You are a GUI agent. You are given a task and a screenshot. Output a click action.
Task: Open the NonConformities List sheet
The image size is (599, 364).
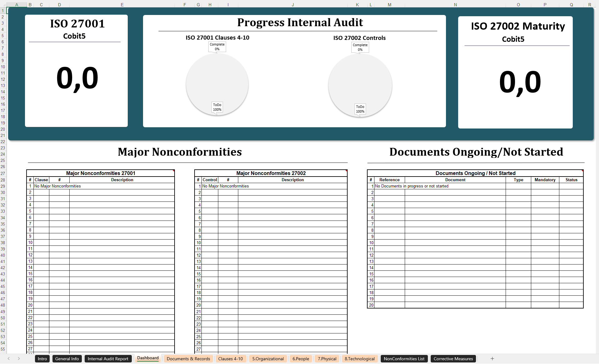404,358
